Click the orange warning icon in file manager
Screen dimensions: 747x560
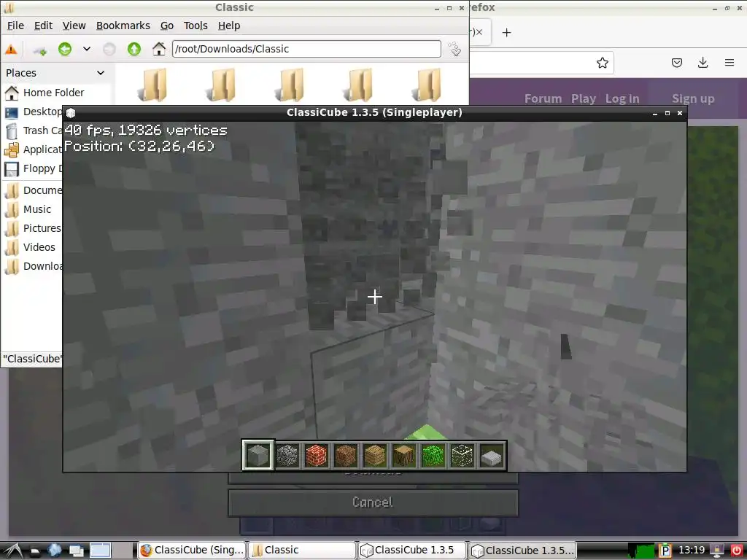pos(11,49)
